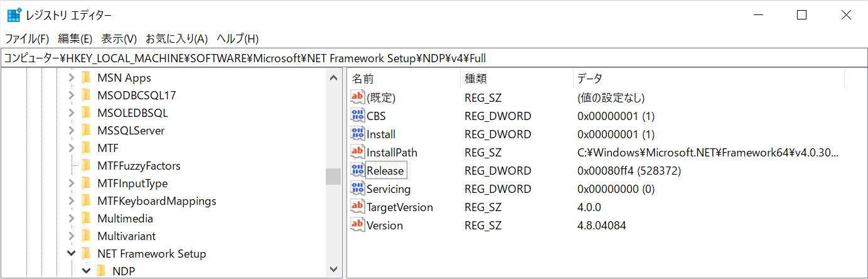868x279 pixels.
Task: Click the DWORD icon for CBS value
Action: click(358, 116)
